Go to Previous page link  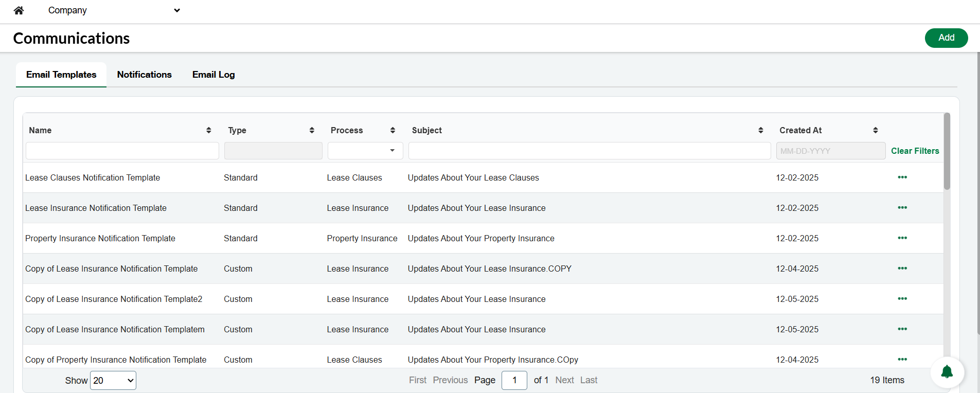(450, 380)
